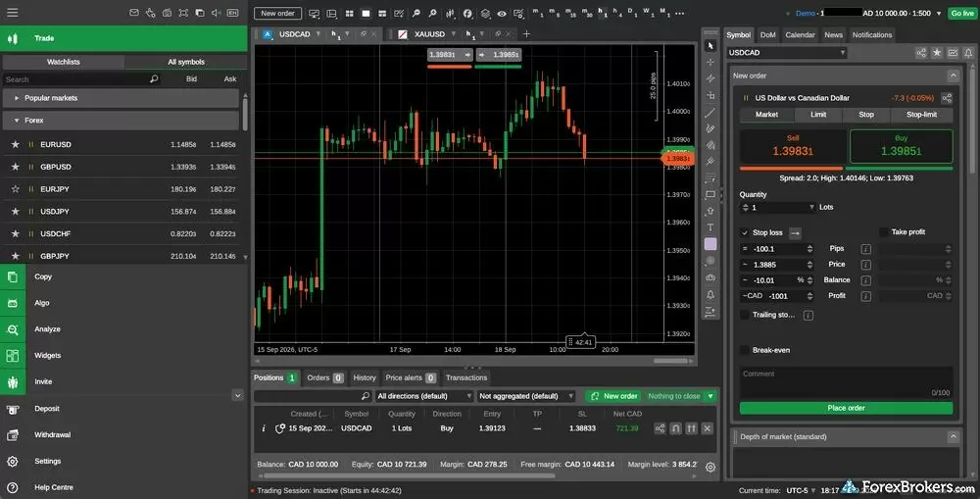Open the close-all options dropdown arrow
The height and width of the screenshot is (499, 980).
tap(710, 396)
